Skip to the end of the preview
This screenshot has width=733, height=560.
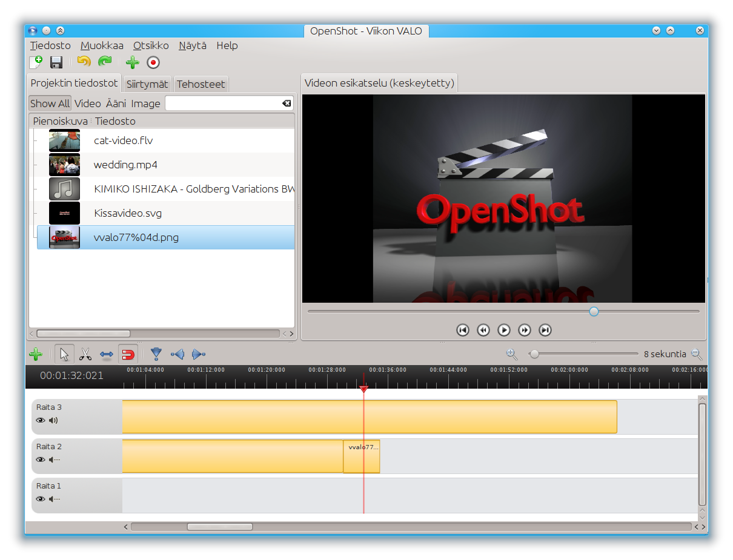545,330
